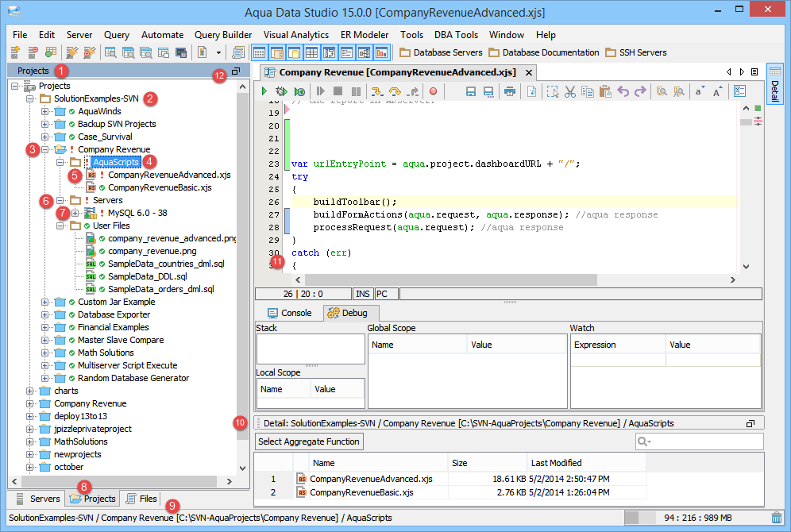Open the Database Servers shortcut
Image resolution: width=791 pixels, height=532 pixels.
441,52
